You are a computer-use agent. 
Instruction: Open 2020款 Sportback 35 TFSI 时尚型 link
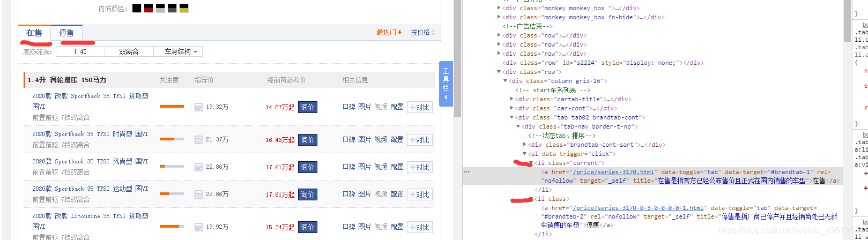(x=90, y=134)
